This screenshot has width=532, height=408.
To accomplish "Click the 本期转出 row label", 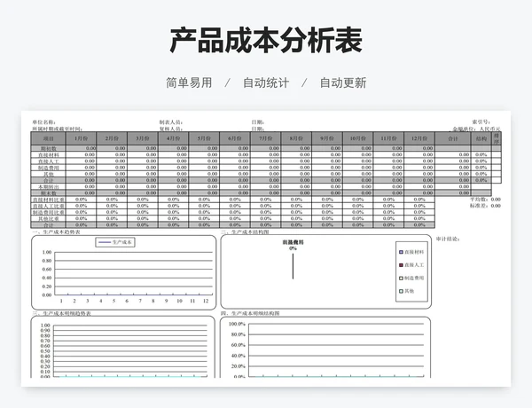I will click(48, 186).
